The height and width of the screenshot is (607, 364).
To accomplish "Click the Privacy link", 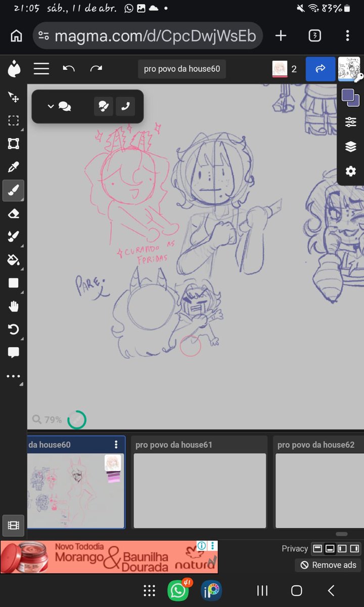I will pyautogui.click(x=295, y=548).
